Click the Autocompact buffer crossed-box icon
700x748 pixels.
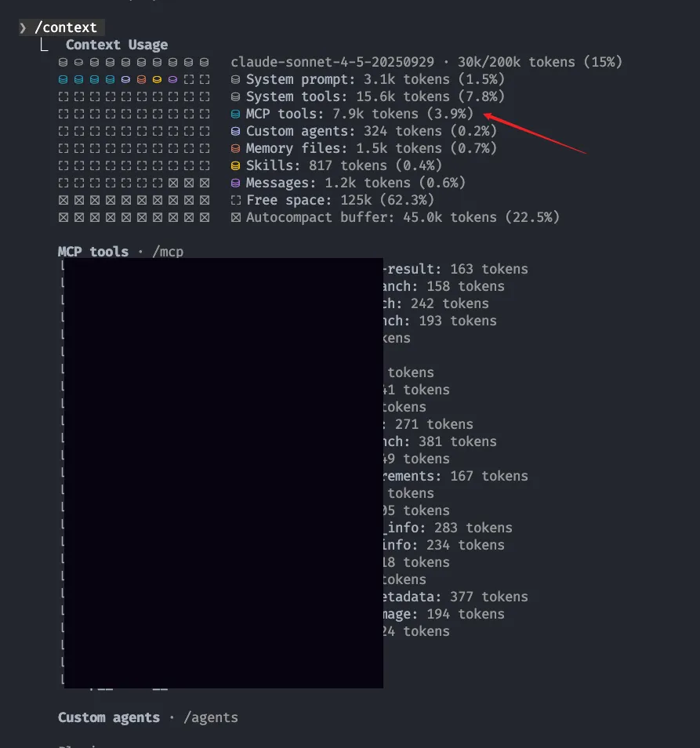[x=236, y=217]
